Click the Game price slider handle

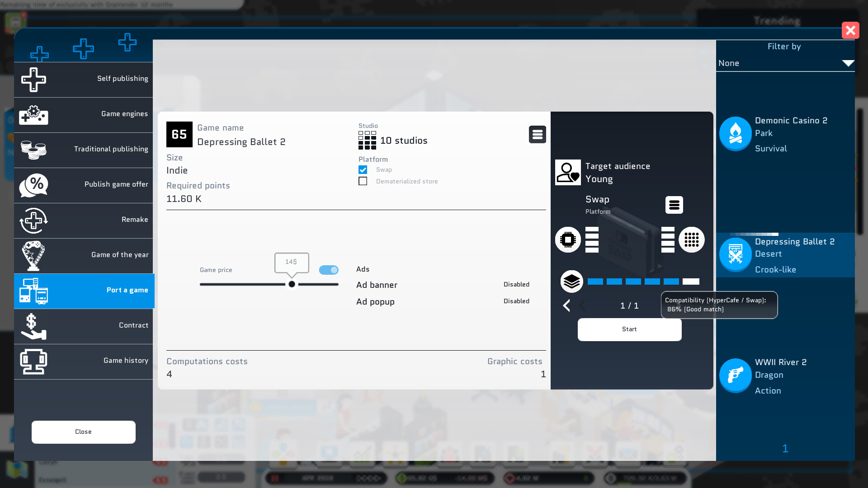point(292,284)
